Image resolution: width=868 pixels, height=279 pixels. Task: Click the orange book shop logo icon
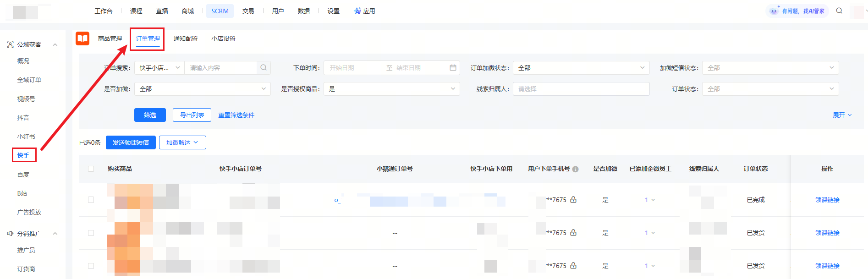[x=82, y=38]
